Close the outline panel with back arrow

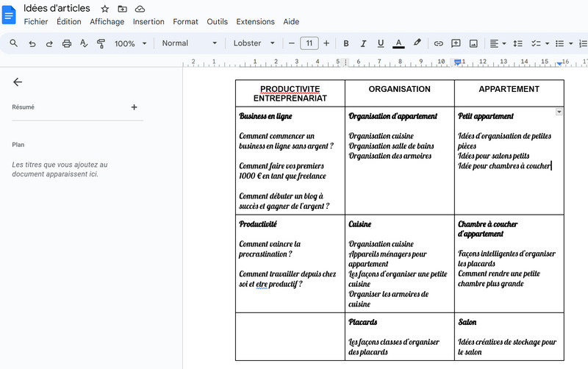18,82
